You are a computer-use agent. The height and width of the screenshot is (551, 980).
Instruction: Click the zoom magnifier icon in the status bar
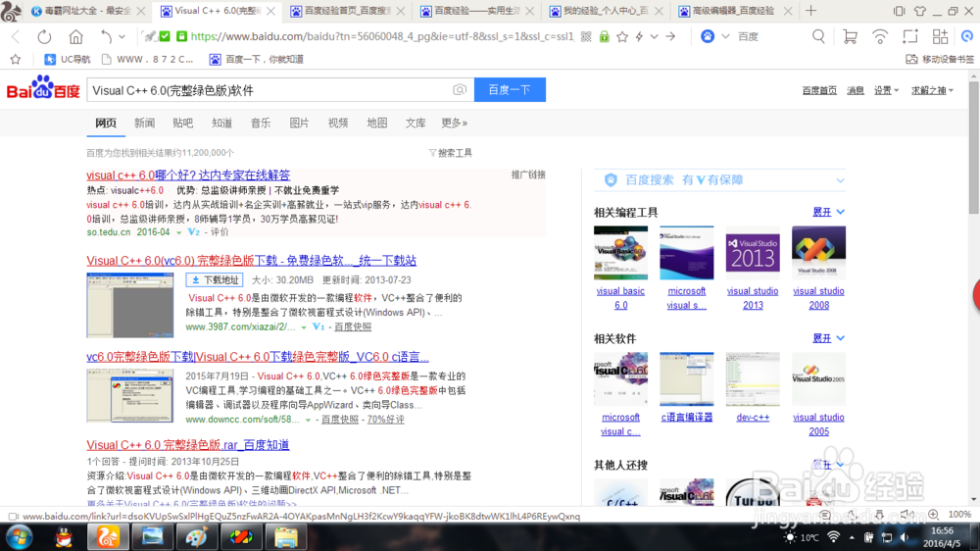[934, 515]
